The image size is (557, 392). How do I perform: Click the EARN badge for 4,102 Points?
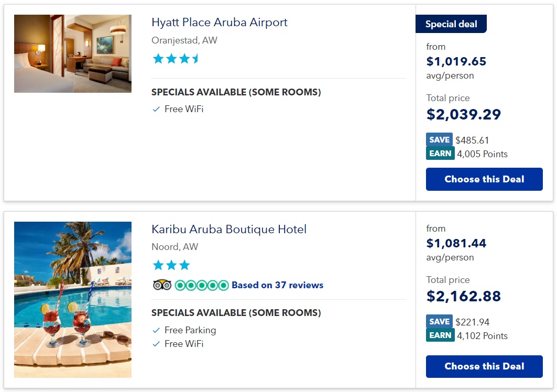(x=440, y=335)
